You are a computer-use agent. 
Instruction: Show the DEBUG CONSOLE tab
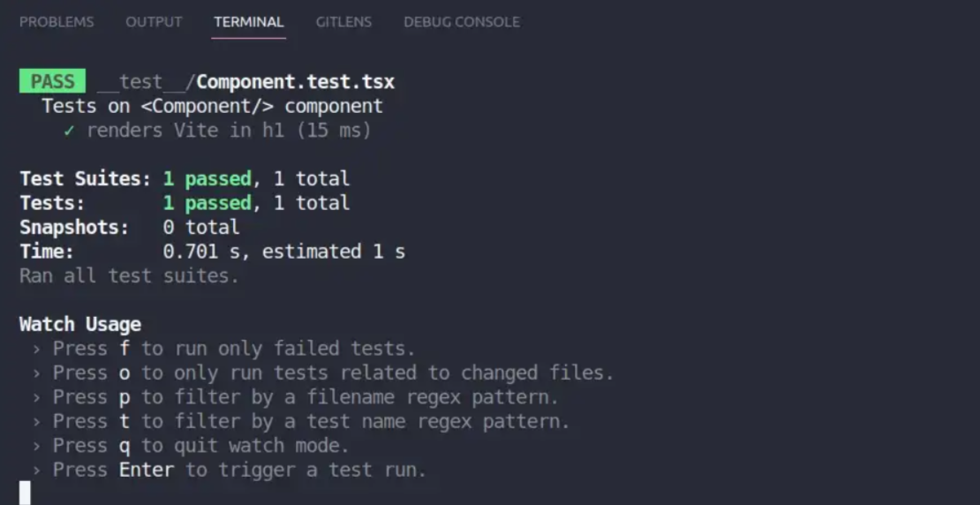coord(462,22)
